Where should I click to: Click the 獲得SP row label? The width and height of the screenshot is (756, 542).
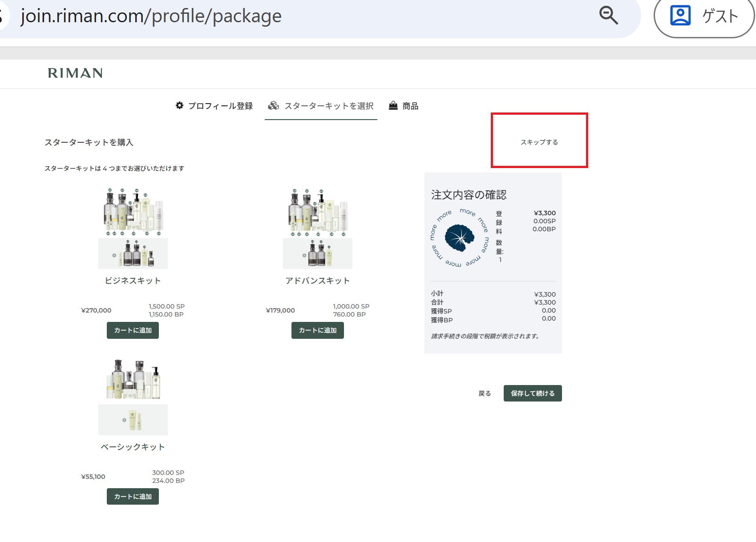pyautogui.click(x=441, y=311)
